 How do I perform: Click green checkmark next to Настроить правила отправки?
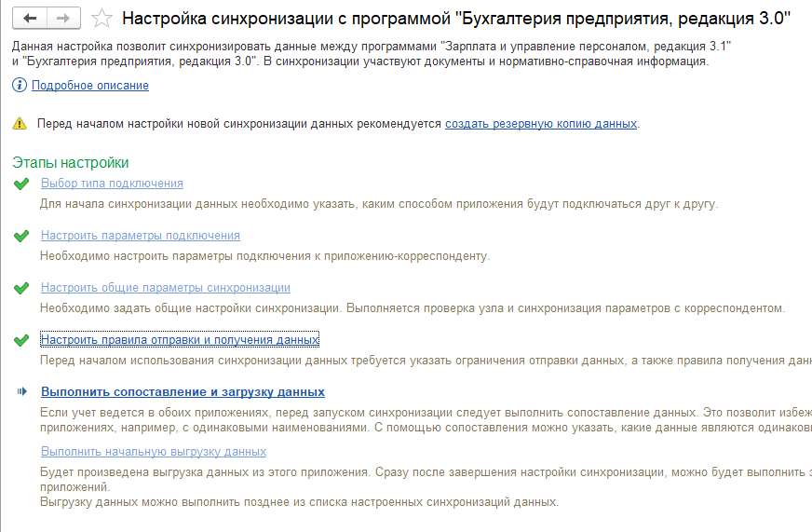21,340
